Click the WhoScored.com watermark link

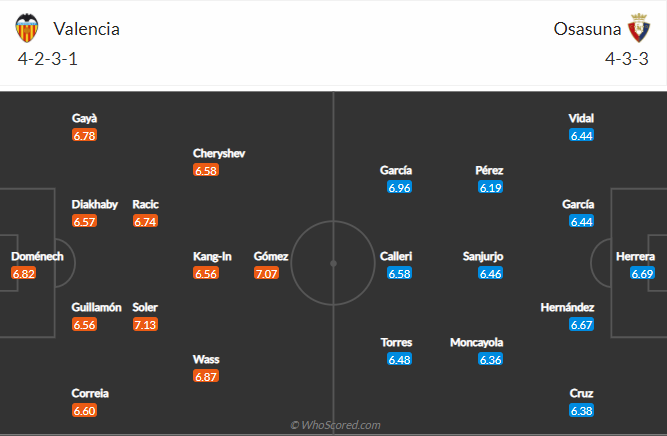pyautogui.click(x=335, y=425)
